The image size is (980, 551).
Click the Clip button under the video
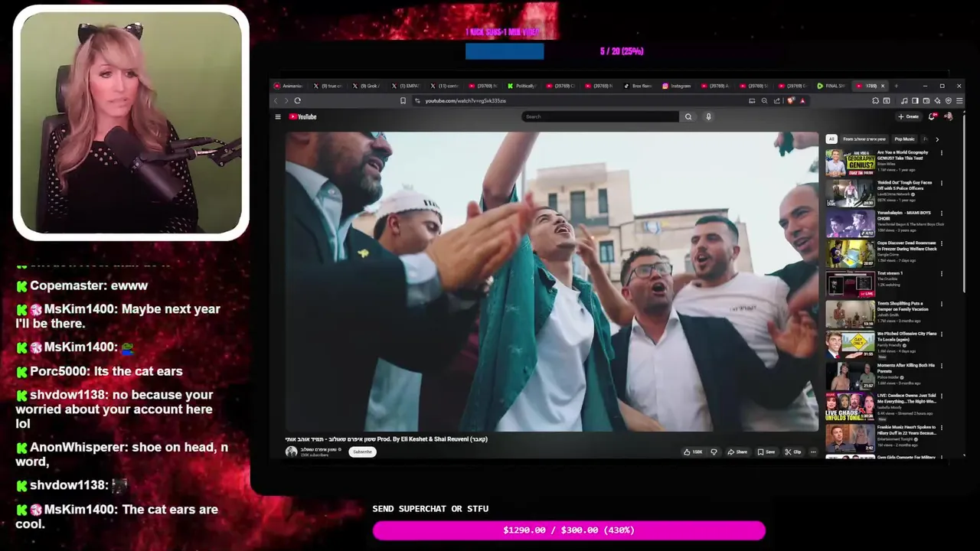point(792,452)
